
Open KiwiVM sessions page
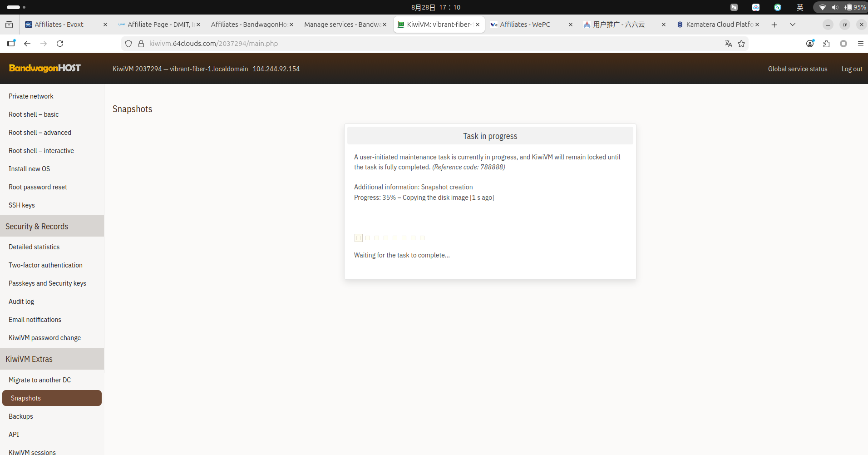coord(32,452)
